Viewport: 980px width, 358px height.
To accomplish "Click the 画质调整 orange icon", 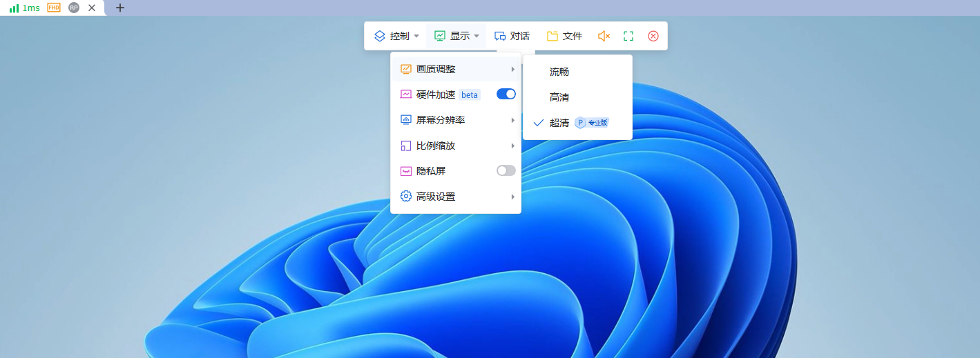I will click(x=406, y=69).
